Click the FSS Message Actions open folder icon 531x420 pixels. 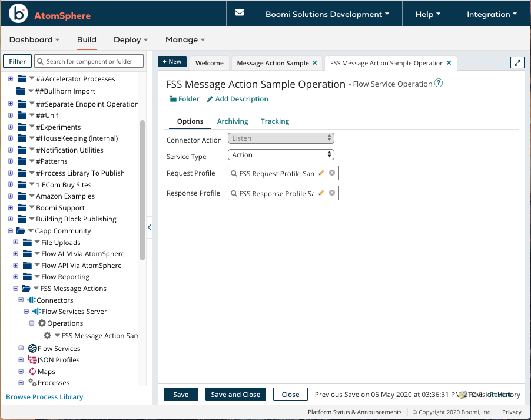point(26,289)
